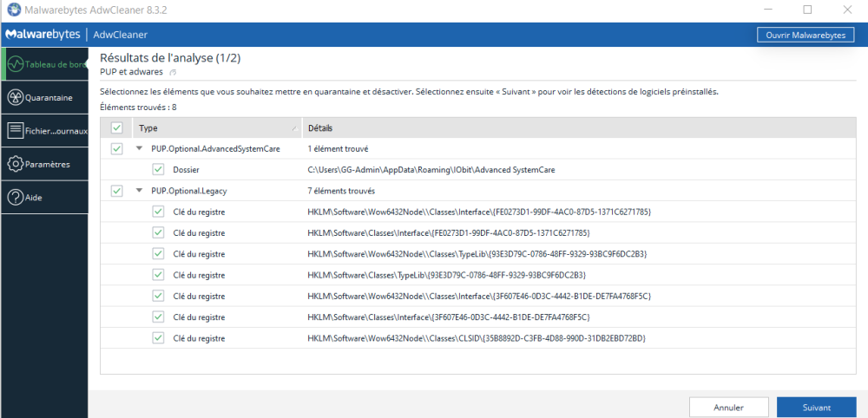Click the Paramètres gear icon
The height and width of the screenshot is (418, 868).
click(x=16, y=164)
